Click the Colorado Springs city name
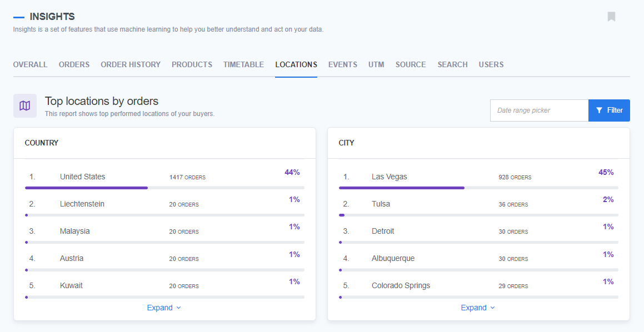 401,285
